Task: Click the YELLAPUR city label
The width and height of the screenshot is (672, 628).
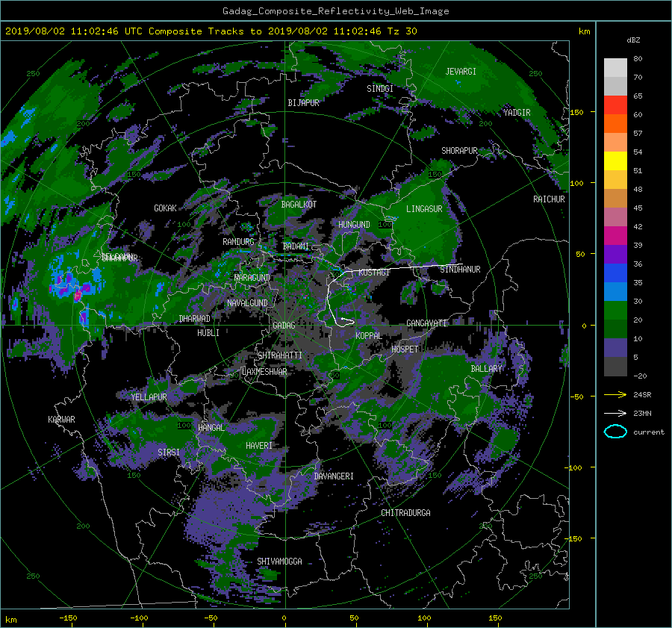Action: 149,397
